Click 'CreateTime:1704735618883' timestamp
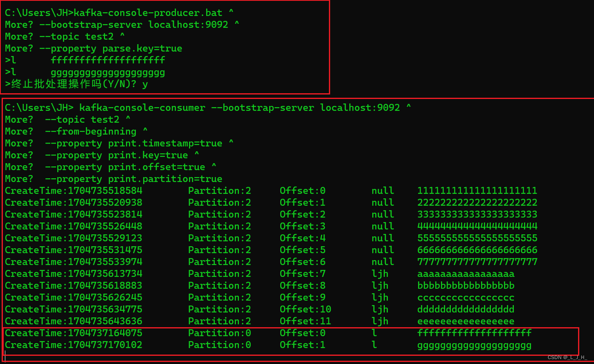This screenshot has width=594, height=364. click(x=74, y=285)
